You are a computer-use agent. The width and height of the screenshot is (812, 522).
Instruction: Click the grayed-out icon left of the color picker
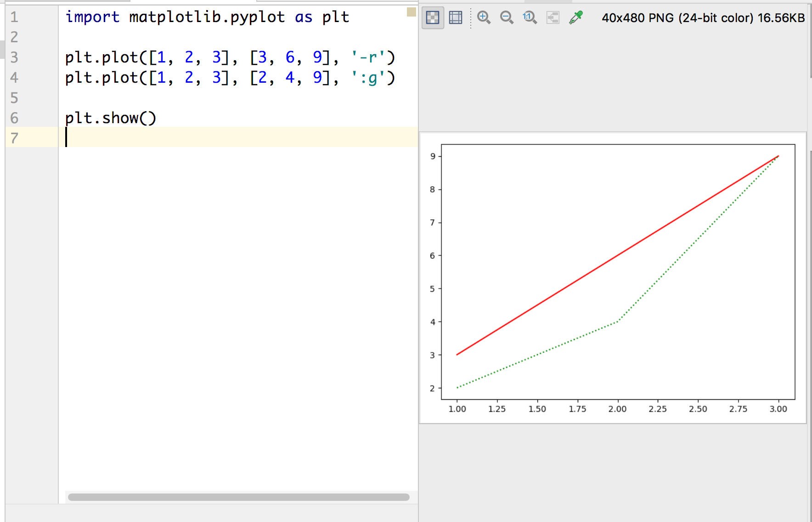pyautogui.click(x=553, y=18)
